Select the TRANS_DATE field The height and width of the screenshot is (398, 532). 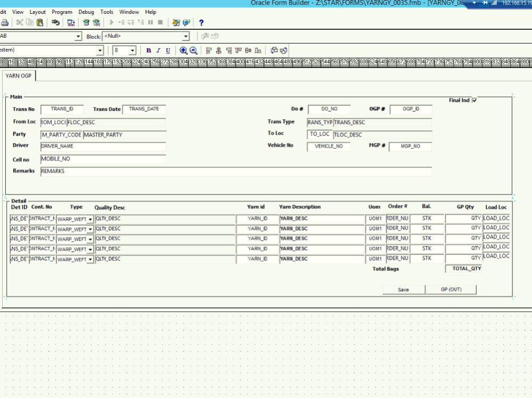point(144,109)
